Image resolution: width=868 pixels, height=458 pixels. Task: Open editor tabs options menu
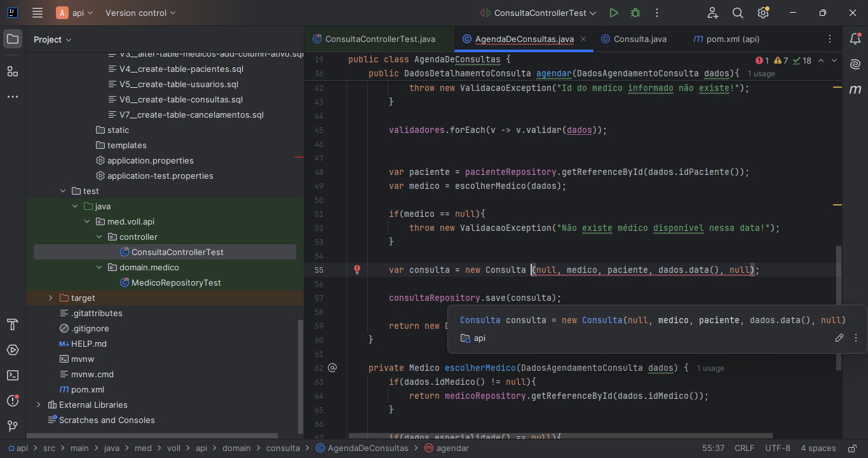(x=830, y=39)
